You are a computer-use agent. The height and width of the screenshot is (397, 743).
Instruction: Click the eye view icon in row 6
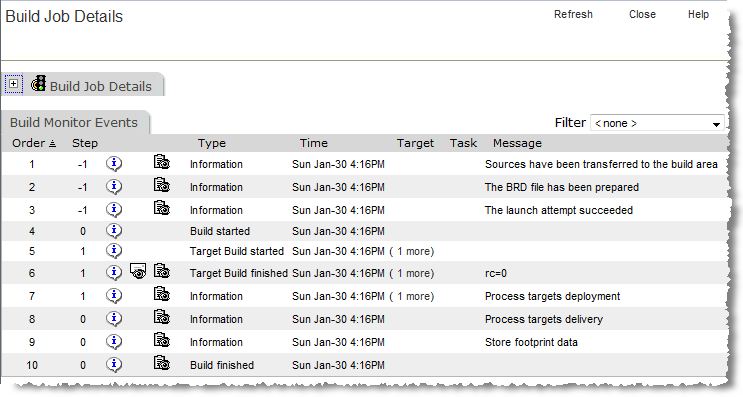pyautogui.click(x=138, y=271)
